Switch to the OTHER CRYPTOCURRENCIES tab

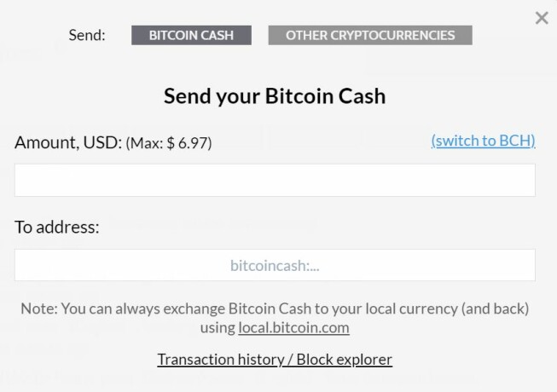[x=370, y=35]
